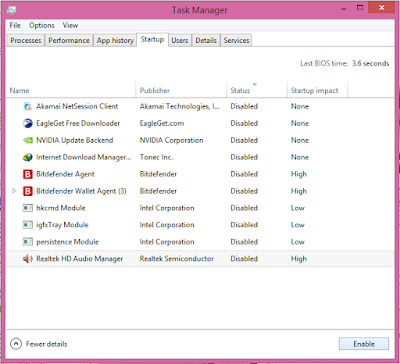The image size is (400, 364).
Task: Click the EagleGet Free Downloader icon
Action: tap(28, 123)
